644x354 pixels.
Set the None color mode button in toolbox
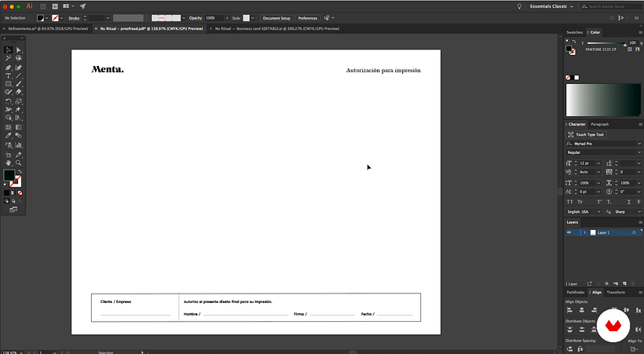pyautogui.click(x=20, y=192)
